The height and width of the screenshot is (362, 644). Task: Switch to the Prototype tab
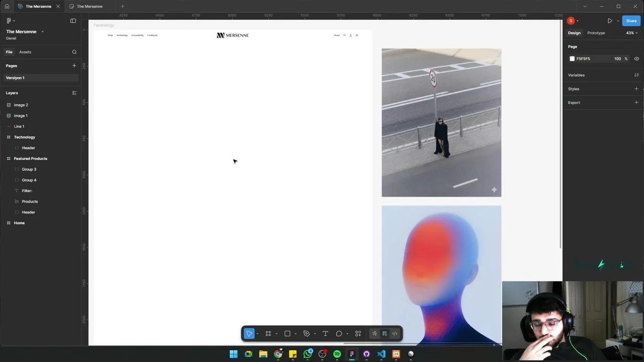pyautogui.click(x=596, y=33)
